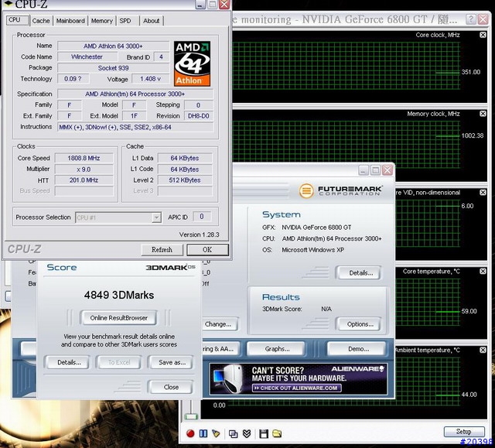Switch to the Memory tab

[x=101, y=21]
